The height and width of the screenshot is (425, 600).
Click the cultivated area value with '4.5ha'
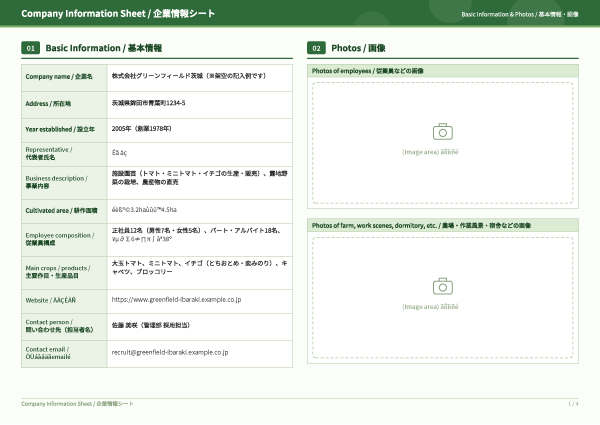pos(144,210)
